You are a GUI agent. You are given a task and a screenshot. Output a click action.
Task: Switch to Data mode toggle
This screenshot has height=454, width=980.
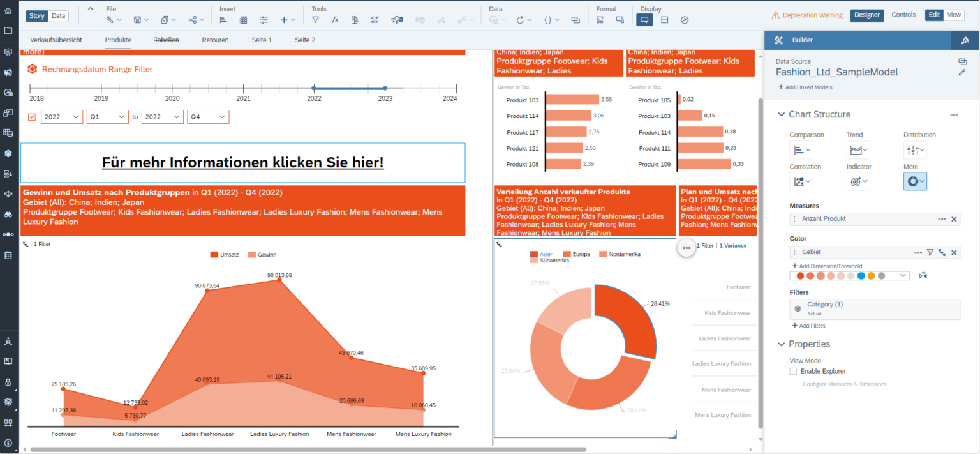point(58,16)
